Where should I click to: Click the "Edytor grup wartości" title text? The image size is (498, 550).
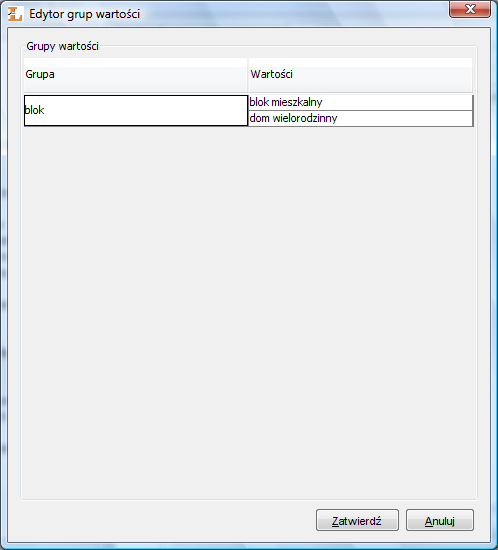(x=85, y=14)
